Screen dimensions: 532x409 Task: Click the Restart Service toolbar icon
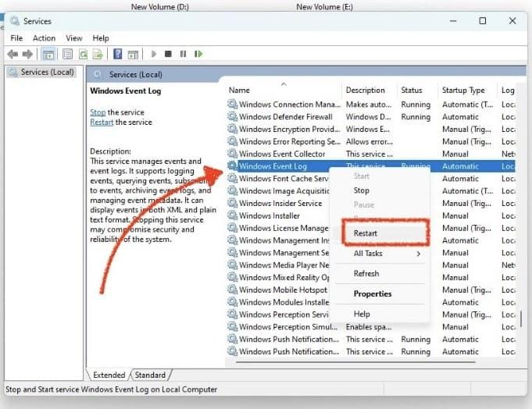tap(198, 54)
